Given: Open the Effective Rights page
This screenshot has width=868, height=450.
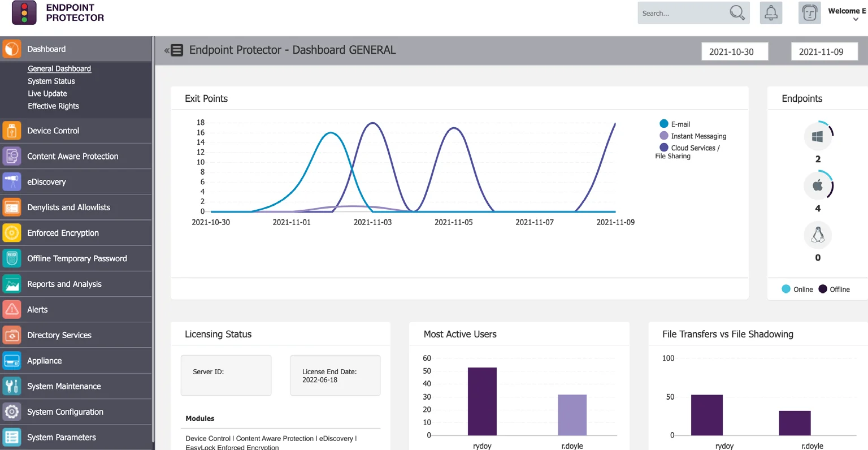Looking at the screenshot, I should point(53,106).
